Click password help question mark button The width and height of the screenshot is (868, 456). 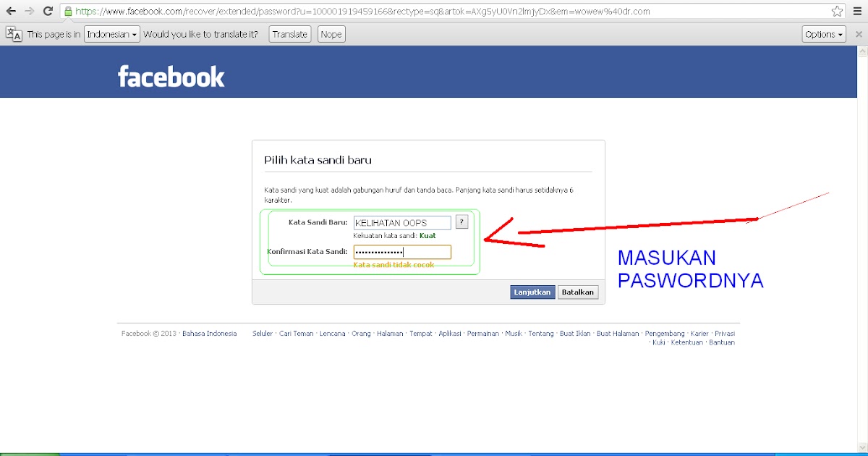pyautogui.click(x=462, y=222)
